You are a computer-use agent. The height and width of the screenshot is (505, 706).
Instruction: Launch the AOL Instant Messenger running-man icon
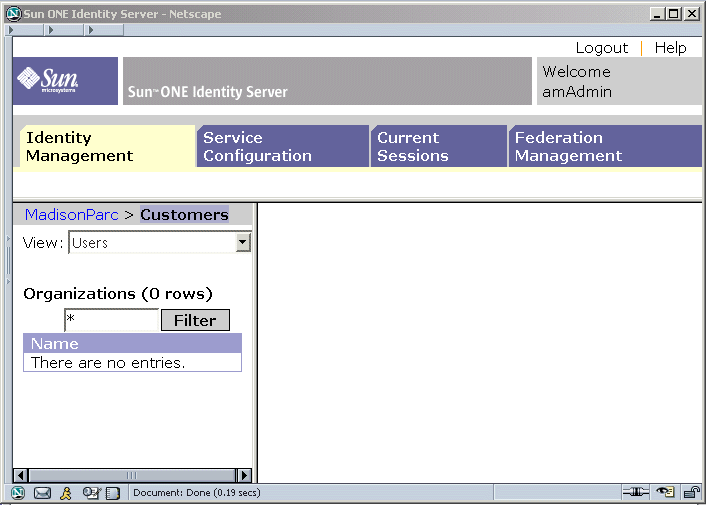point(66,493)
